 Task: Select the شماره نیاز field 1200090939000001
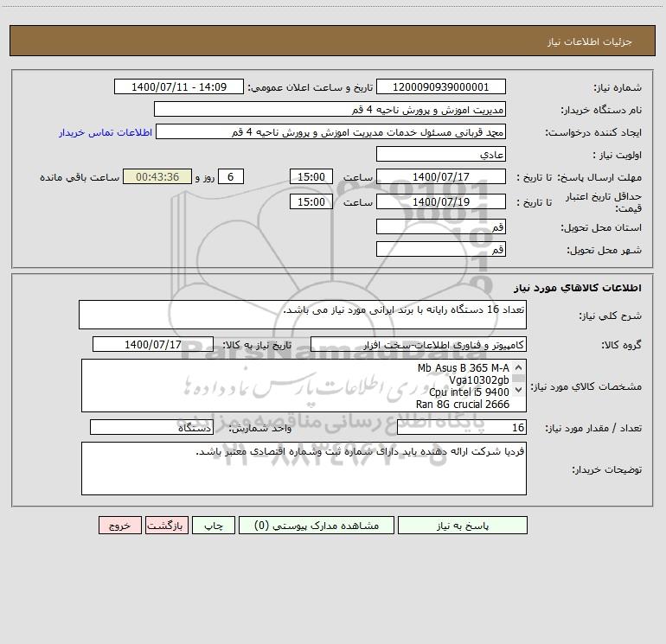[x=441, y=86]
